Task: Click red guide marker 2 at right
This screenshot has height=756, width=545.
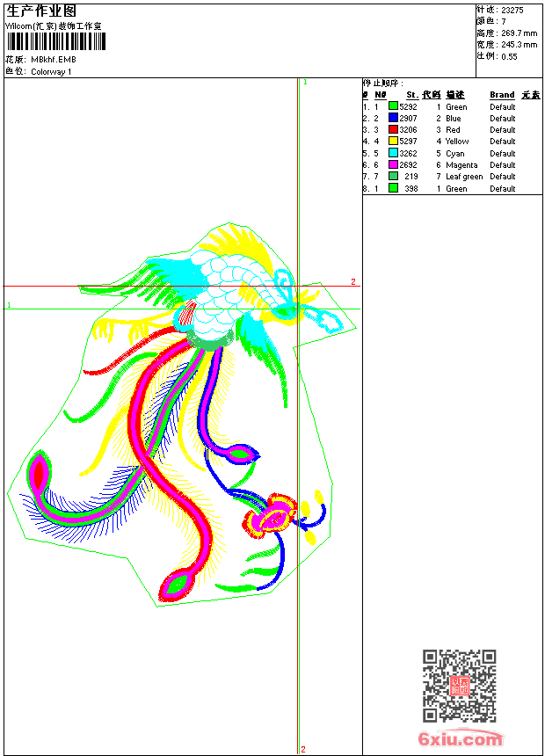Action: (353, 281)
